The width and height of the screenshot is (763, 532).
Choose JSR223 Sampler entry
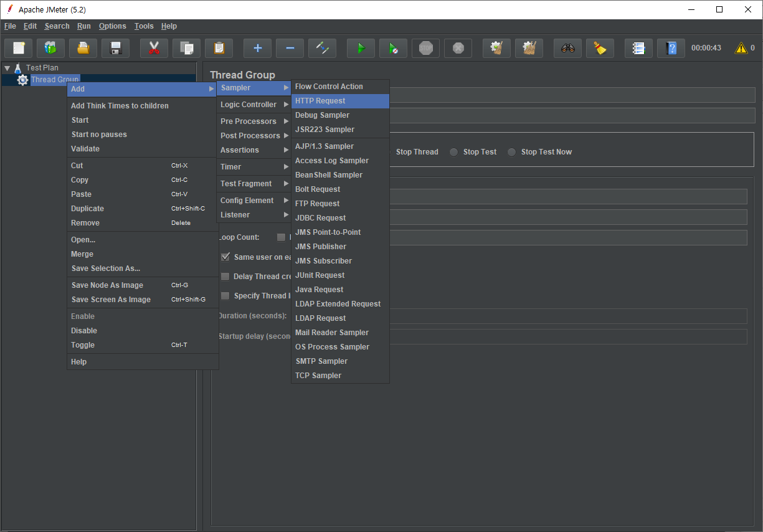340,130
